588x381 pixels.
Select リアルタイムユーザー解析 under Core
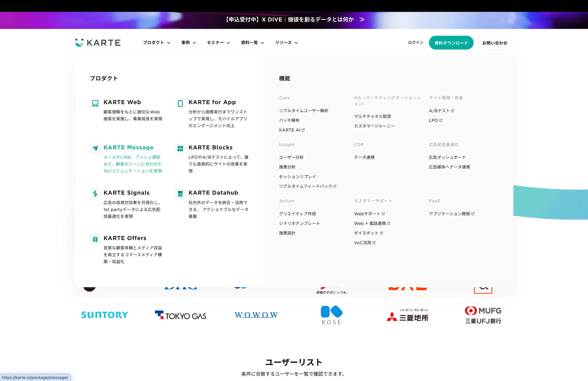(304, 110)
